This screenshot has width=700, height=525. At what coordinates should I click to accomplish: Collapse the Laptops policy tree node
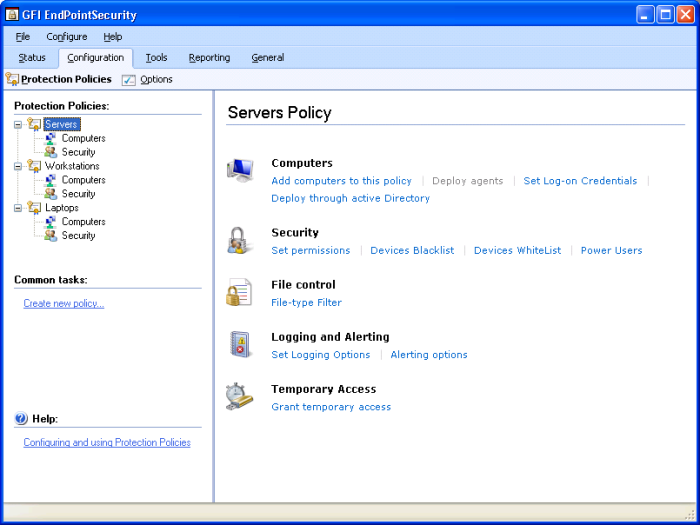18,208
